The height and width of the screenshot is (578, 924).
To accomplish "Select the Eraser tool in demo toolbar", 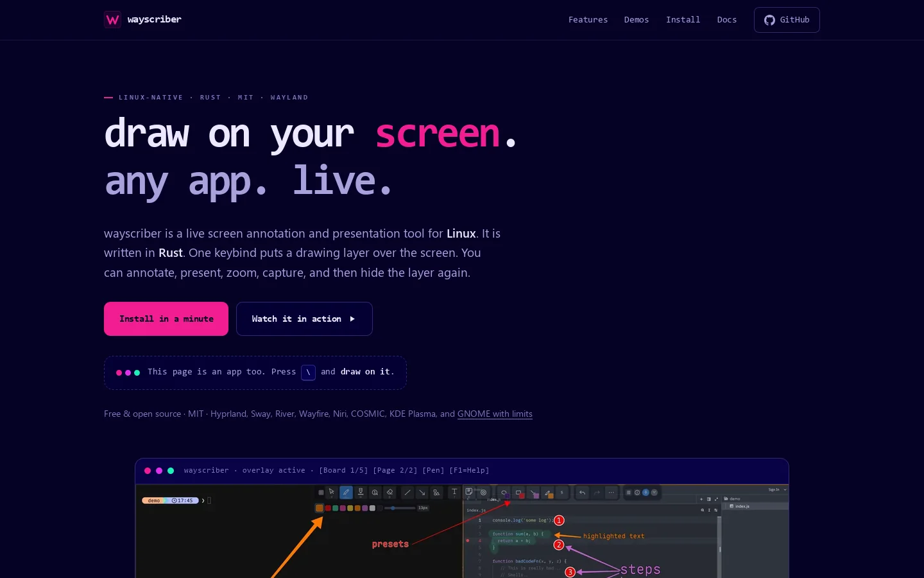I will (x=389, y=492).
